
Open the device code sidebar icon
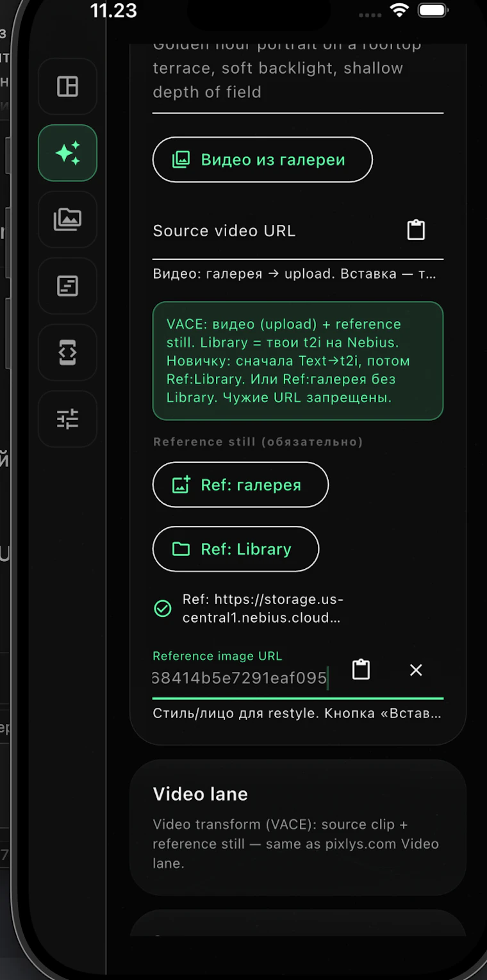tap(67, 353)
